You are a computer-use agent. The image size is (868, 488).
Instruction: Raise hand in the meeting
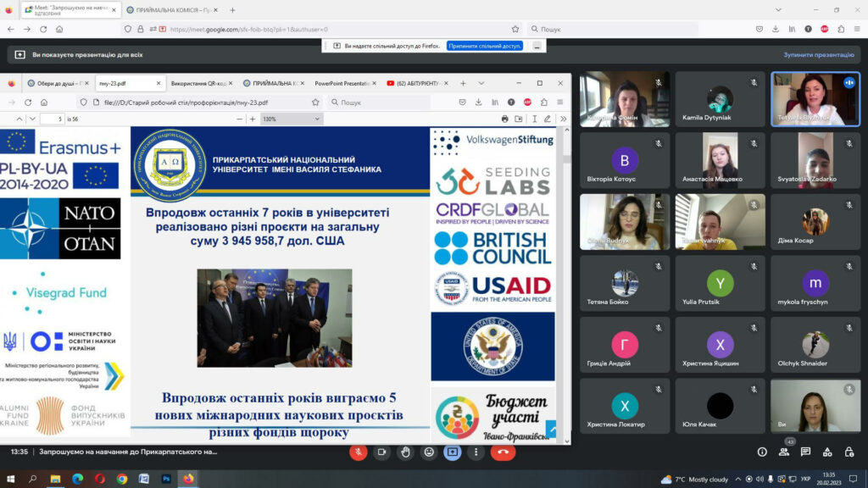(x=406, y=452)
